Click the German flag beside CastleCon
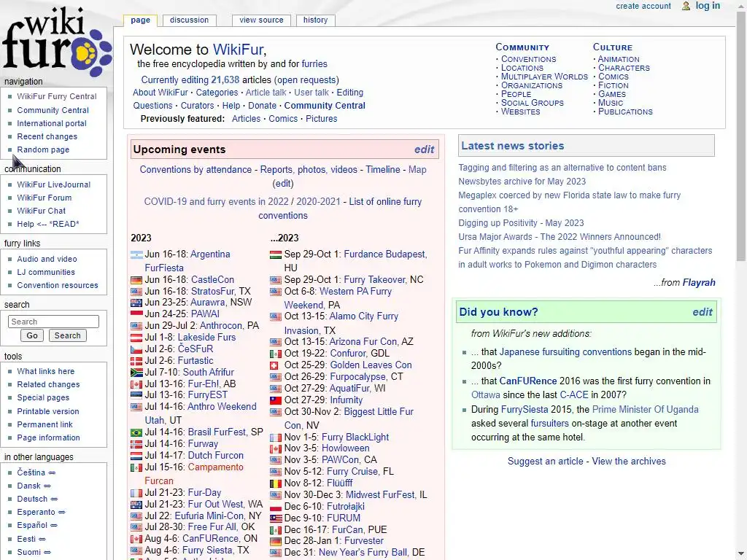Image resolution: width=747 pixels, height=560 pixels. point(136,281)
